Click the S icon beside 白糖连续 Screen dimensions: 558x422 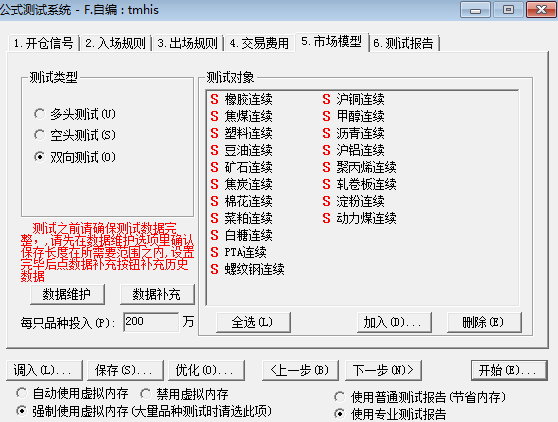click(214, 235)
